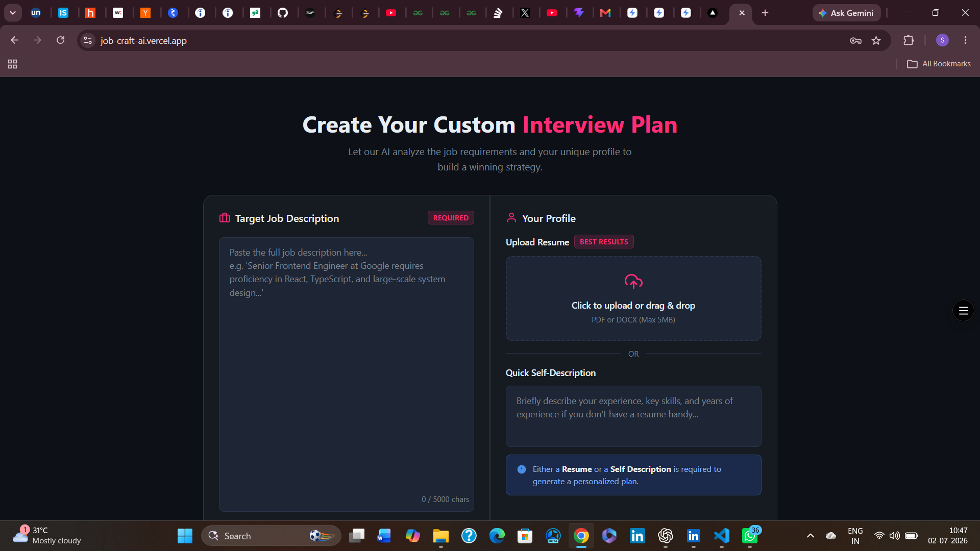Screen dimensions: 980x551
Task: Click the '0 / 5000 chars' counter
Action: (x=445, y=499)
